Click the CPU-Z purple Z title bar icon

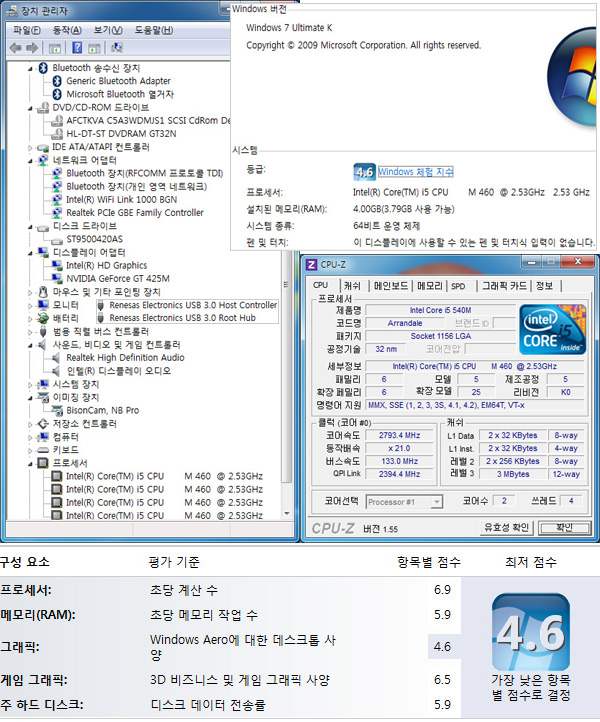[x=312, y=265]
